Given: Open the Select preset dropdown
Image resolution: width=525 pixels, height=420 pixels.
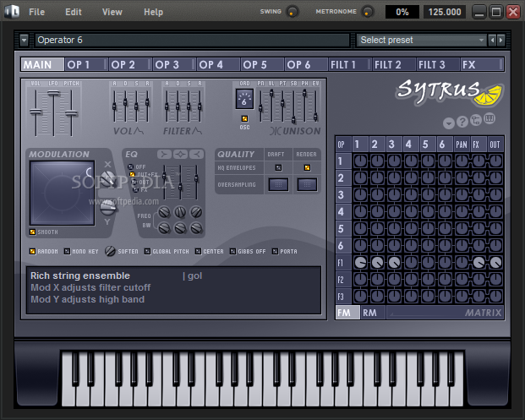Looking at the screenshot, I should click(x=422, y=41).
